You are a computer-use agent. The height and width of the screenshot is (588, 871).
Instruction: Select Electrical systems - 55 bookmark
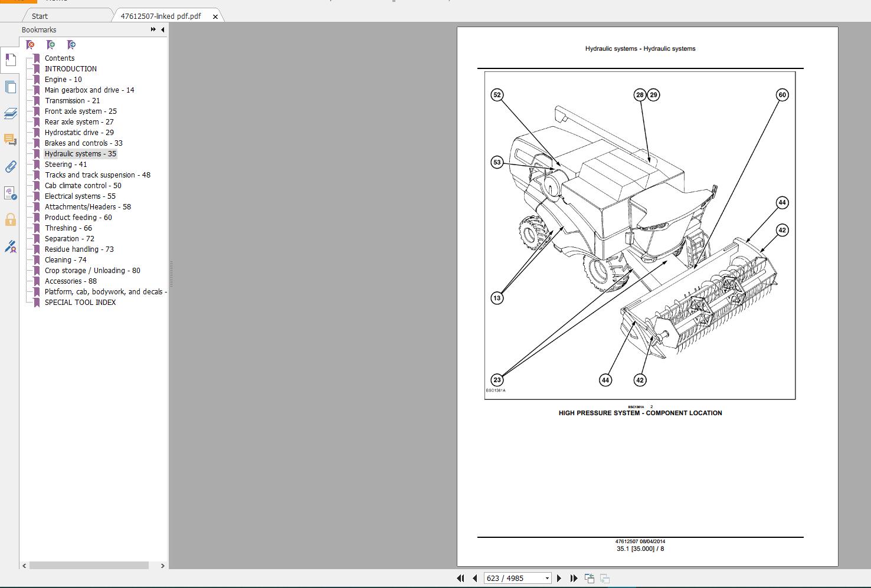pos(80,196)
